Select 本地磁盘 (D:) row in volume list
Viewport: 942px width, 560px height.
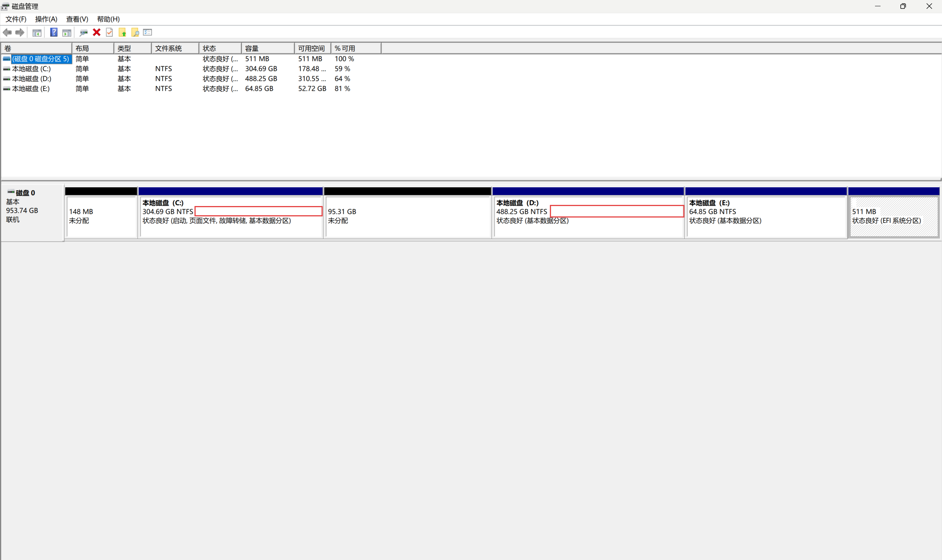click(31, 78)
